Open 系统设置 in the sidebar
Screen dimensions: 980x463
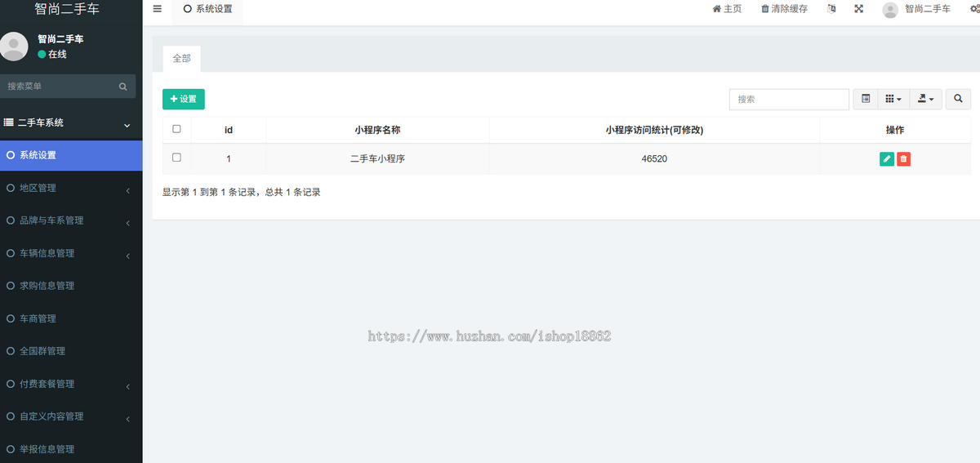[x=71, y=155]
